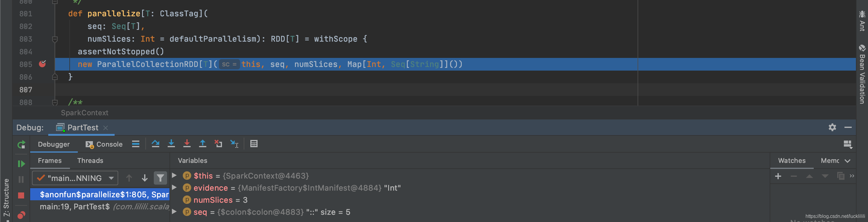Click defaultParallelism on line 803
Image resolution: width=868 pixels, height=222 pixels.
(213, 39)
